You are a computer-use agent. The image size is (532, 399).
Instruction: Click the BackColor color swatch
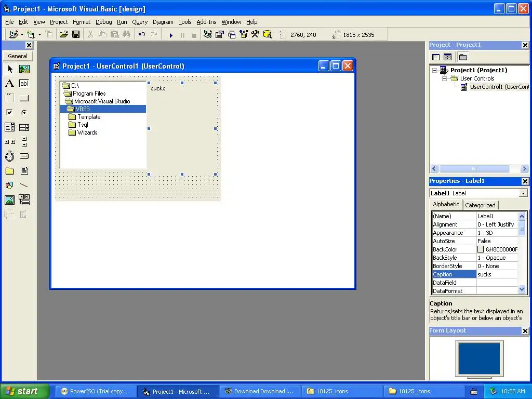[481, 249]
